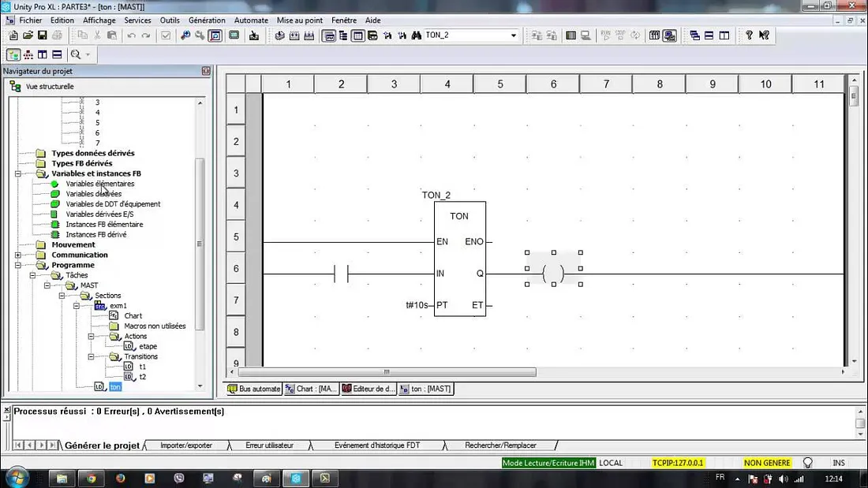The height and width of the screenshot is (488, 868).
Task: Select the Chart item under exm1
Action: [x=133, y=316]
